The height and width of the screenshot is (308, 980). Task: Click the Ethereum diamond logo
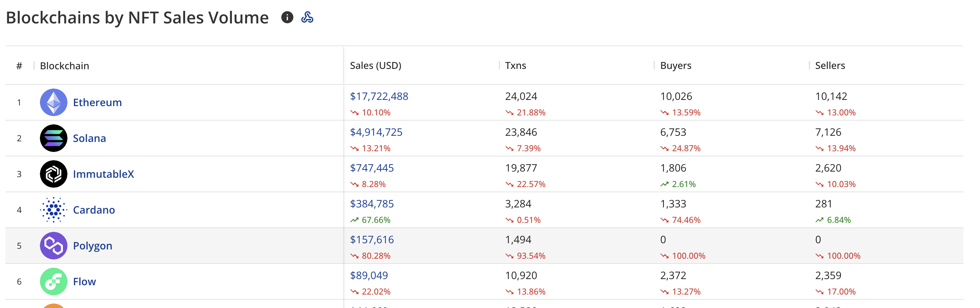coord(54,102)
